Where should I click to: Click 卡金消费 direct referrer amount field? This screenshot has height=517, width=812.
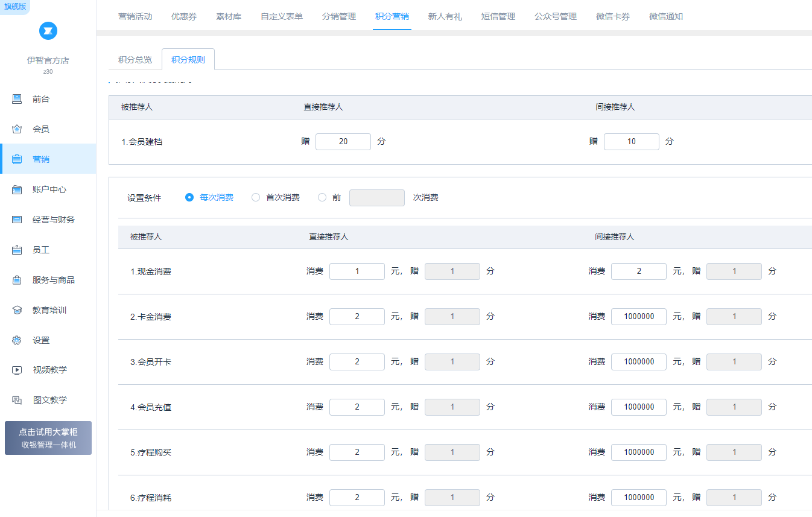(357, 317)
